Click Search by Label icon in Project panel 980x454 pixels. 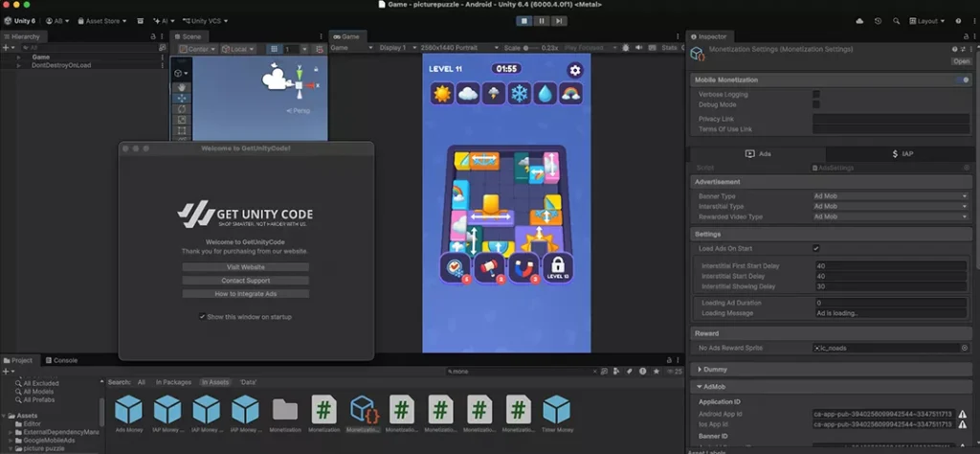630,371
